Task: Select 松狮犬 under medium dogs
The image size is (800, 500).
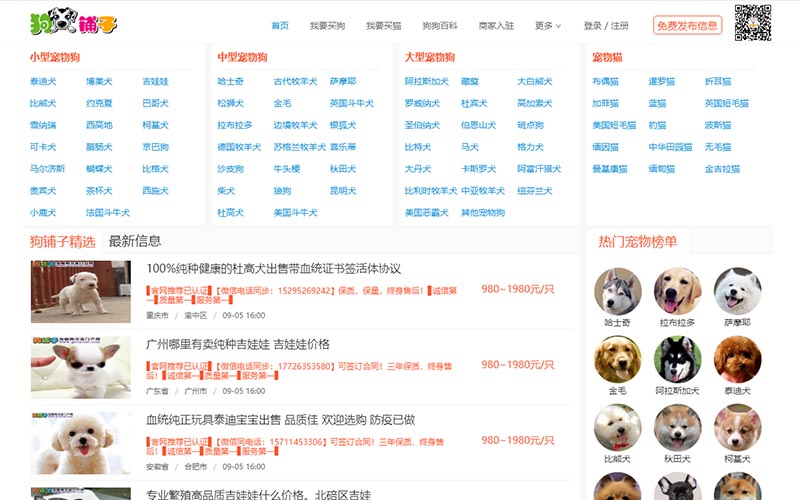Action: click(231, 103)
